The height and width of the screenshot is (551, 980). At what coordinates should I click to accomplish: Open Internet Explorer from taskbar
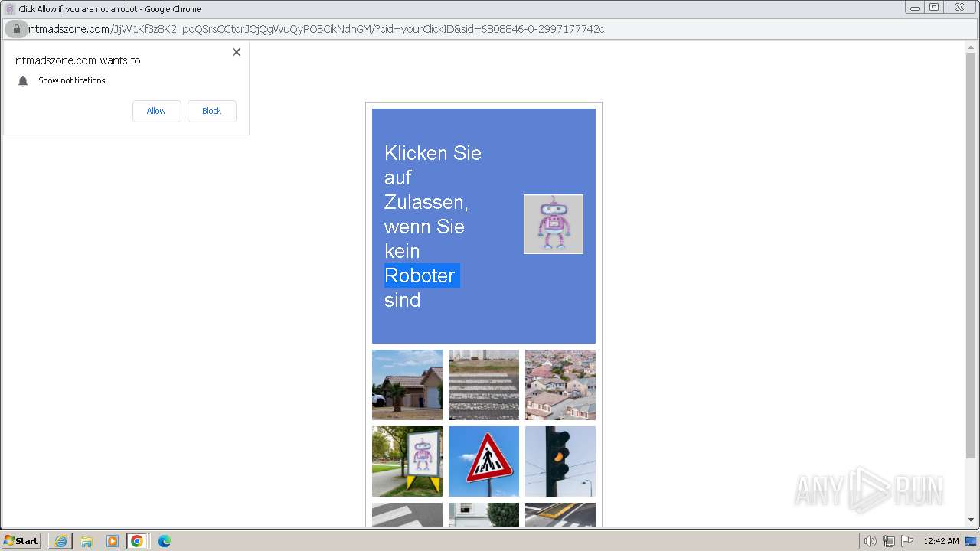(60, 541)
